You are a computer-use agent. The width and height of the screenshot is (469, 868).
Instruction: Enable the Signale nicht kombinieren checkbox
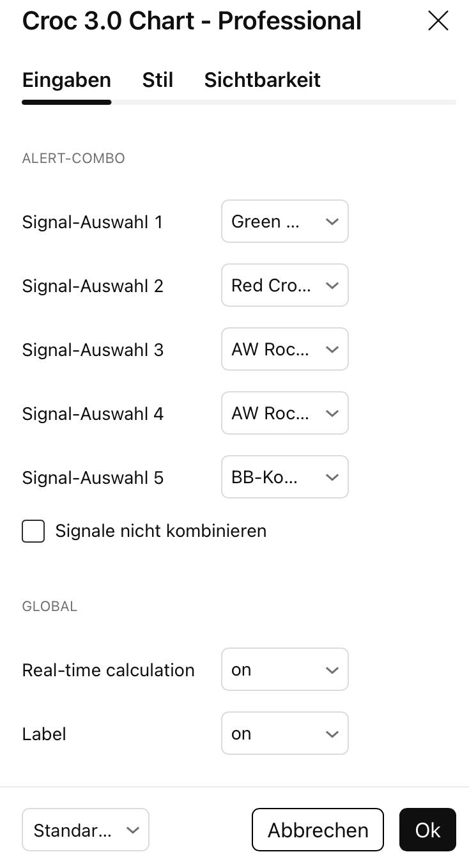point(33,531)
